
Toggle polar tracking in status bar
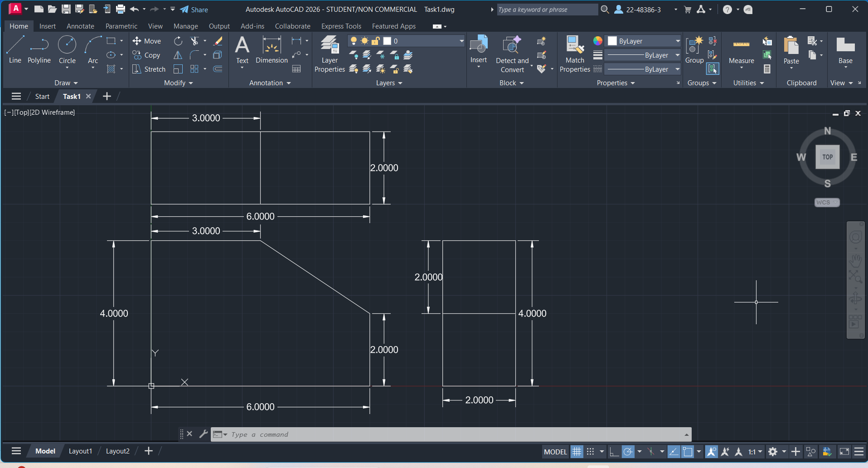pos(628,452)
